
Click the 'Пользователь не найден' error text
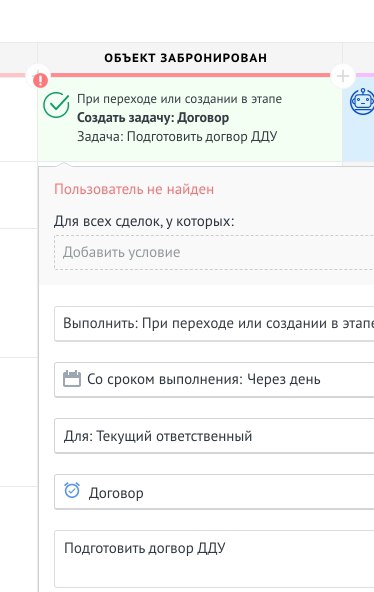click(134, 189)
